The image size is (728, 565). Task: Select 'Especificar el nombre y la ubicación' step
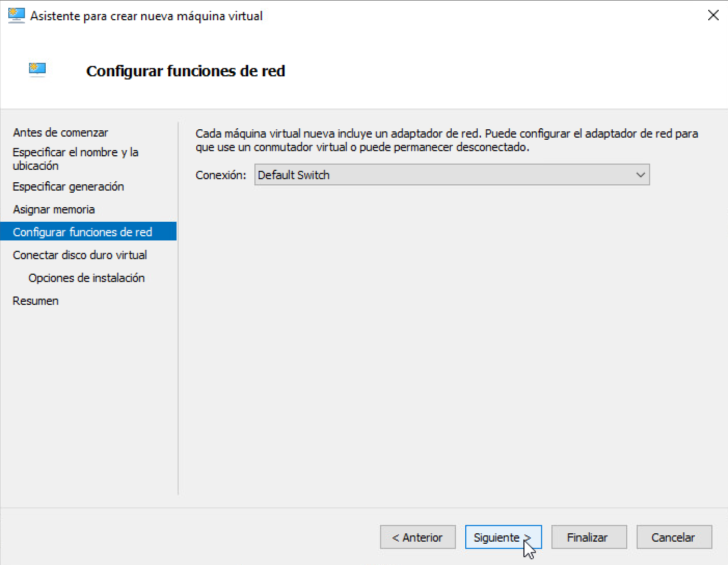point(75,159)
